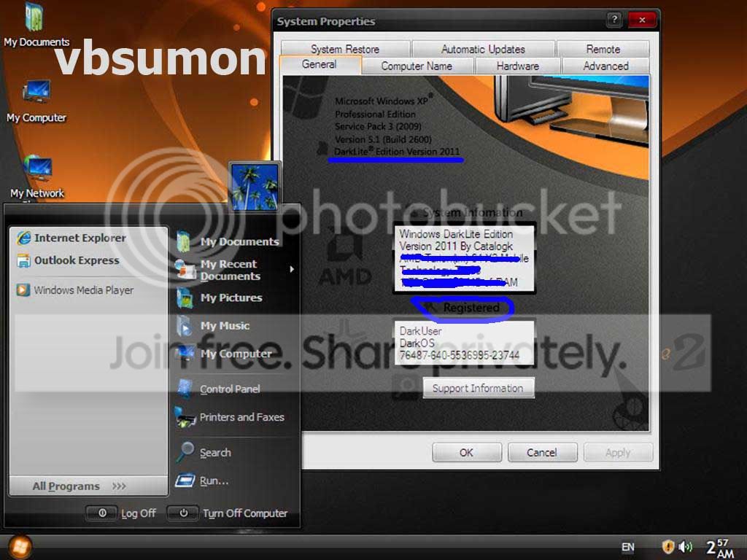Click the DarkUser registered name
This screenshot has width=747, height=560.
(420, 331)
